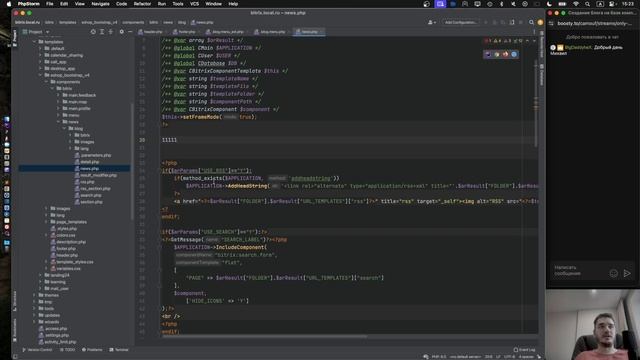The height and width of the screenshot is (360, 640).
Task: Click the Wi-Fi icon in menu bar
Action: (x=576, y=4)
